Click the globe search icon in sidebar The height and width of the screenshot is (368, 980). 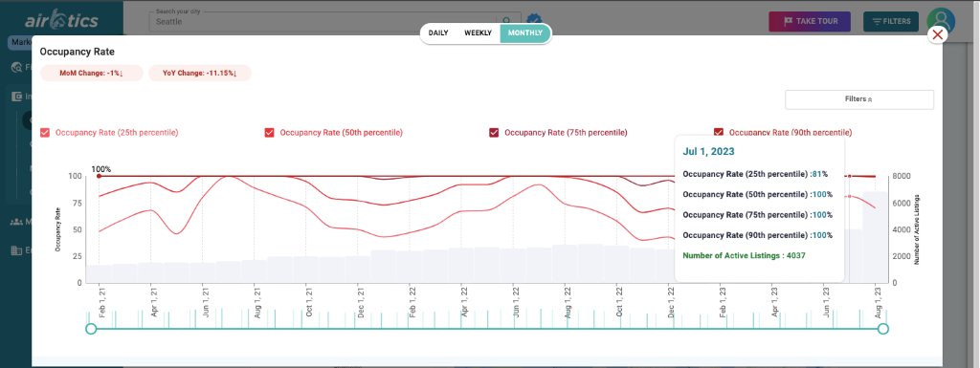[x=17, y=67]
